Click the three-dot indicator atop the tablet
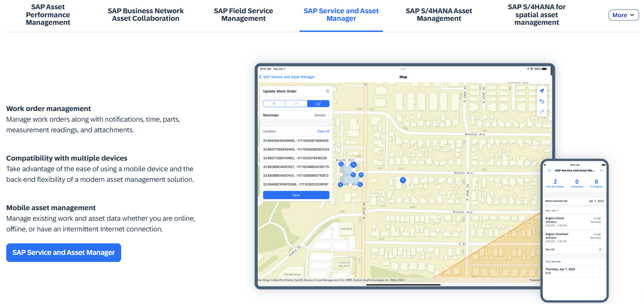 tap(403, 69)
